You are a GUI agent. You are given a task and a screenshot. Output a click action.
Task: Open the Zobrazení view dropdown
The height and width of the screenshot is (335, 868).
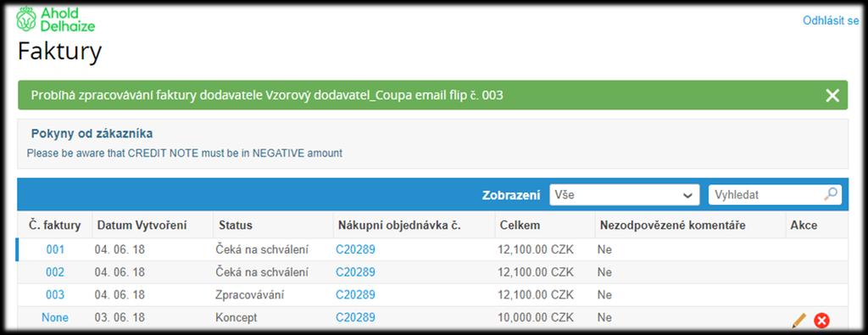pos(625,195)
